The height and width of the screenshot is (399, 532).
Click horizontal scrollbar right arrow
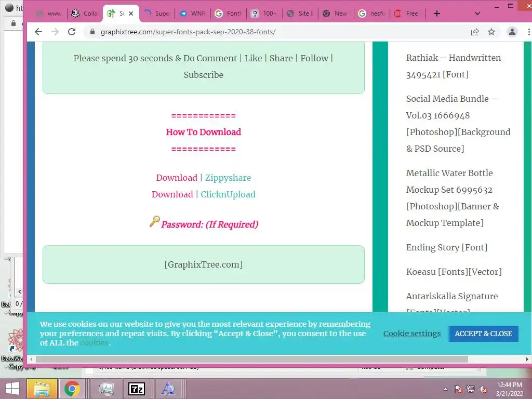(527, 360)
